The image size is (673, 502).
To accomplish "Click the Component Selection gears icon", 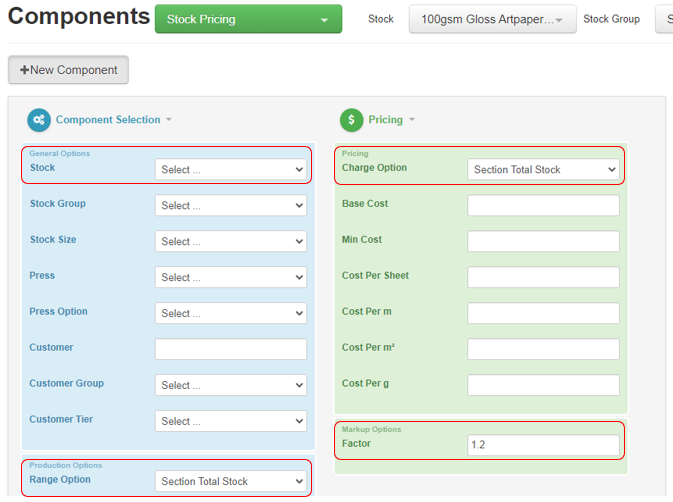I will [x=39, y=120].
